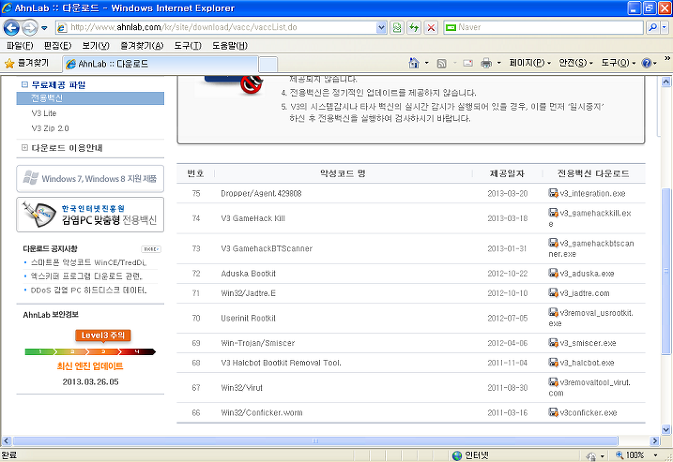This screenshot has height=462, width=673.
Task: Click the Read mail icon
Action: (468, 64)
